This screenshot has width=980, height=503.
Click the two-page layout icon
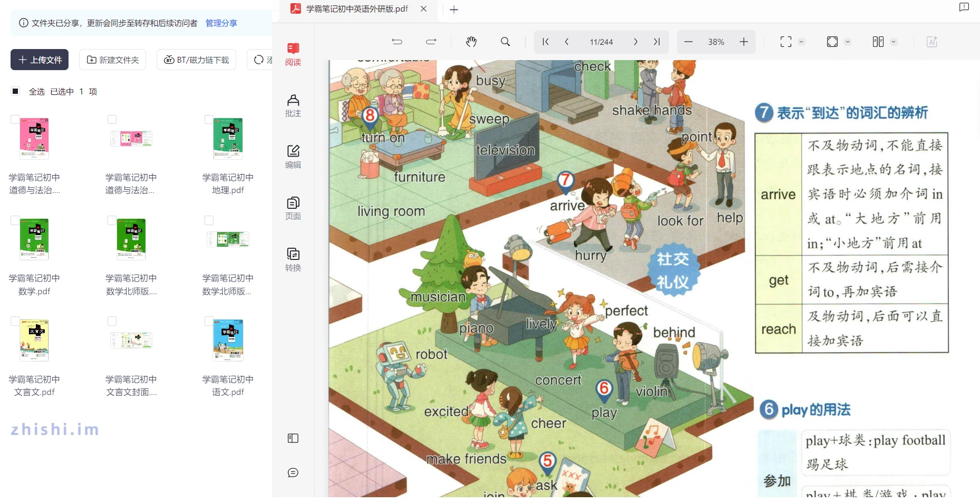878,42
